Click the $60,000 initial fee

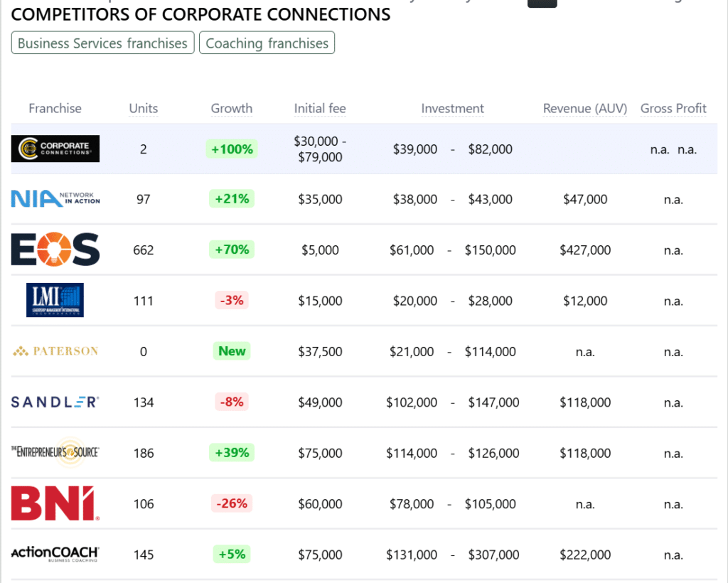[320, 504]
